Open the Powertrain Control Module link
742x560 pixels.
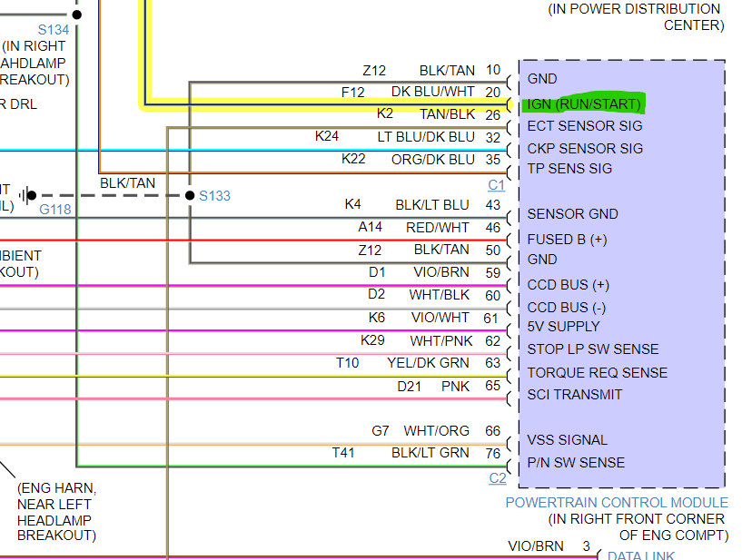[x=617, y=502]
